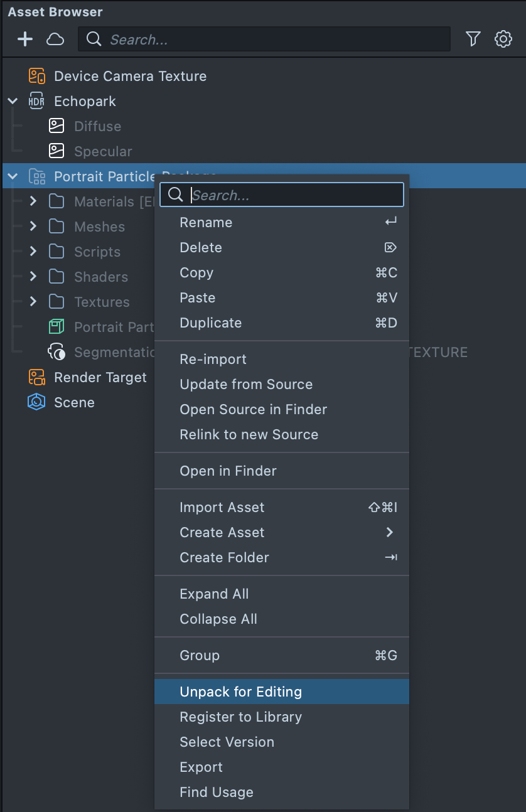Click the add asset plus icon

coord(25,40)
